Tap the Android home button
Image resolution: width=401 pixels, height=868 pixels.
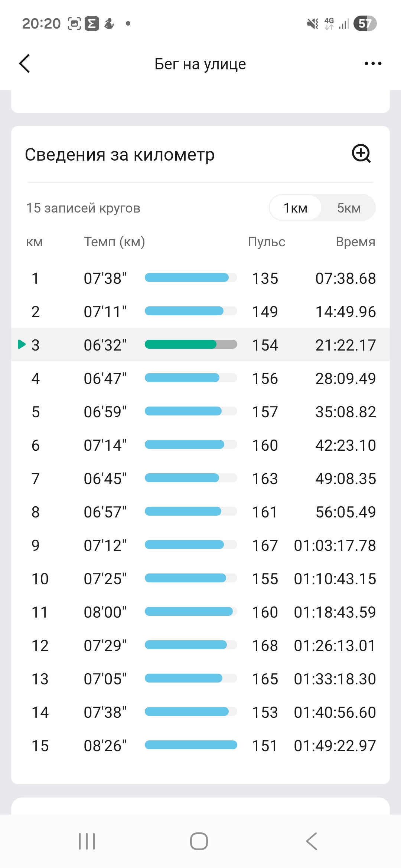pos(199,841)
